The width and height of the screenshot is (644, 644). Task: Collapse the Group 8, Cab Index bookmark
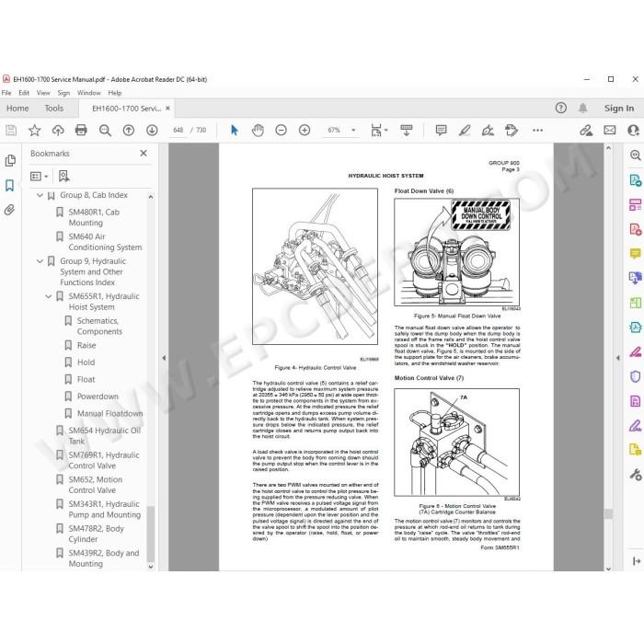click(40, 195)
